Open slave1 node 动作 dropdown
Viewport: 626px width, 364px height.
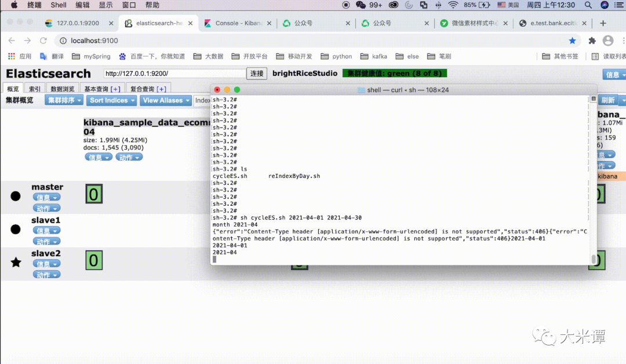(47, 241)
